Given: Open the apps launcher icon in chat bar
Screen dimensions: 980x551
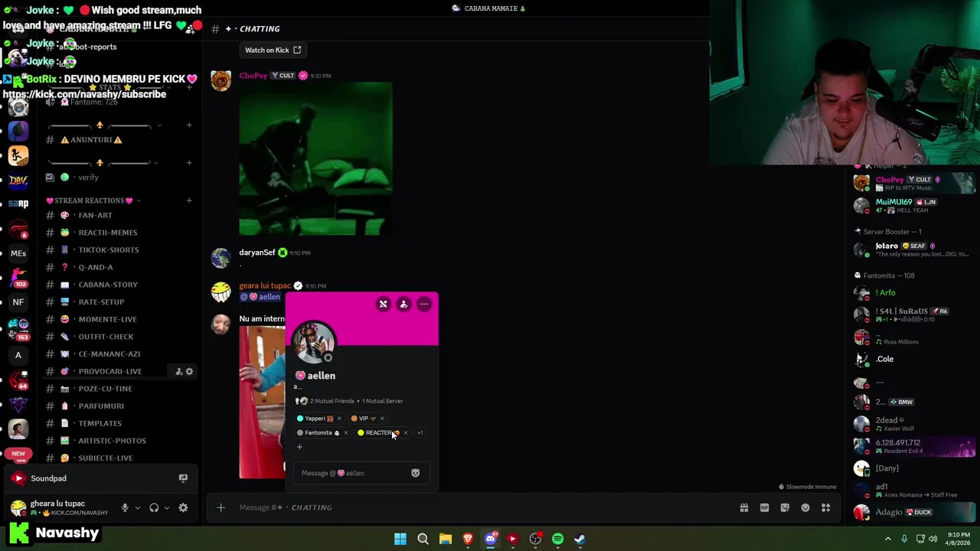Looking at the screenshot, I should pyautogui.click(x=825, y=507).
